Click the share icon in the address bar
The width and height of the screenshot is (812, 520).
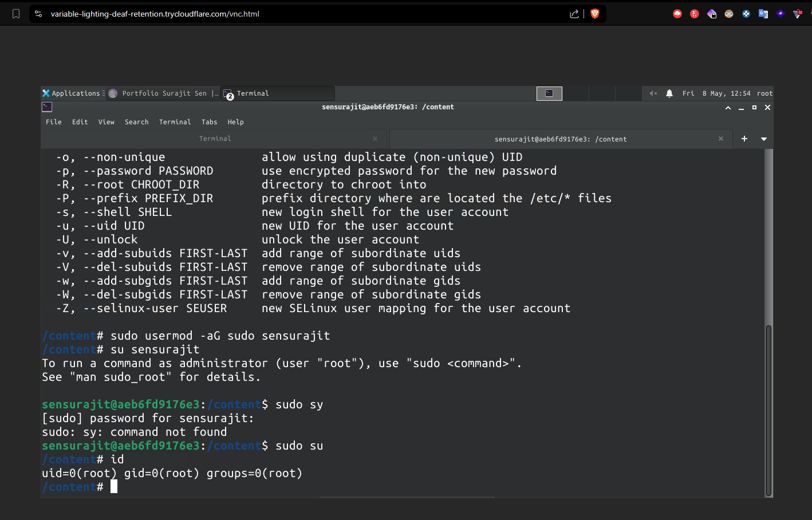(x=574, y=14)
